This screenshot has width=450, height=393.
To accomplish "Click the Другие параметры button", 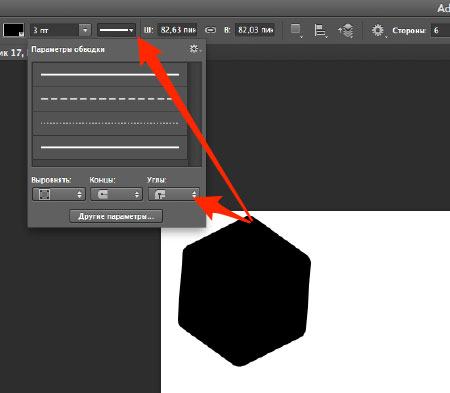I will [x=116, y=216].
